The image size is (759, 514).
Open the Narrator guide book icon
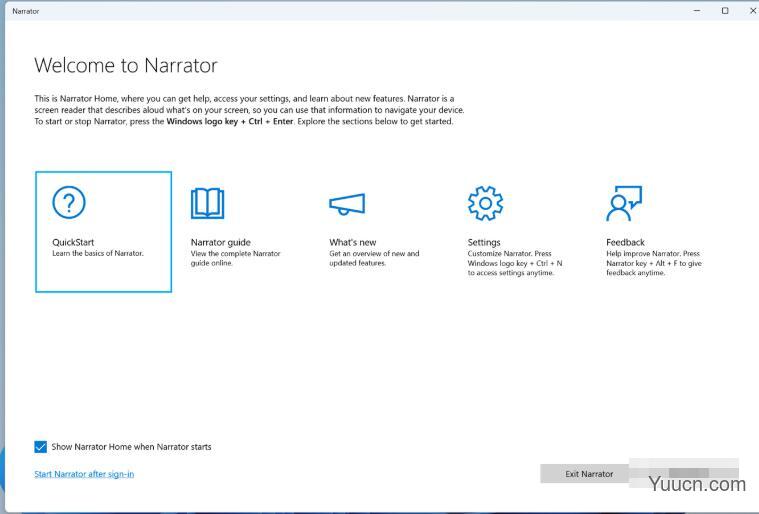tap(208, 203)
